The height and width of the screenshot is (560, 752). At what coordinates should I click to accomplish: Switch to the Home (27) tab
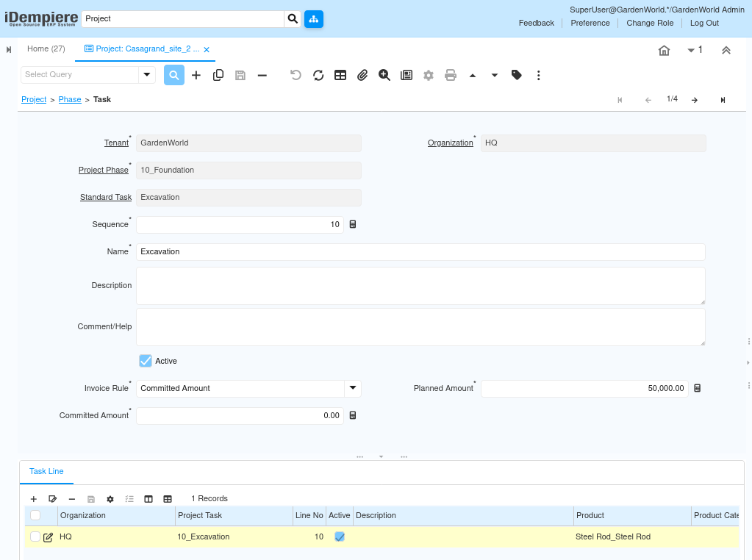(46, 49)
